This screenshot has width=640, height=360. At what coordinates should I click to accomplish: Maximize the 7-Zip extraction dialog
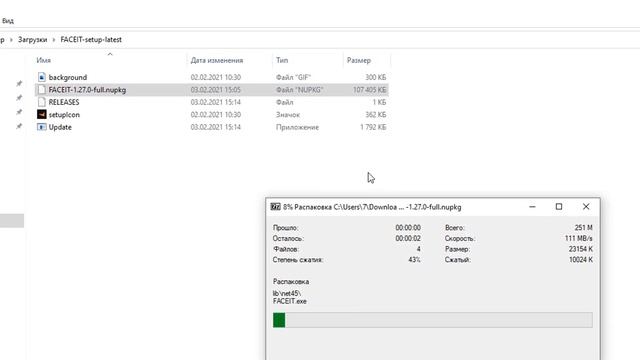coord(559,207)
